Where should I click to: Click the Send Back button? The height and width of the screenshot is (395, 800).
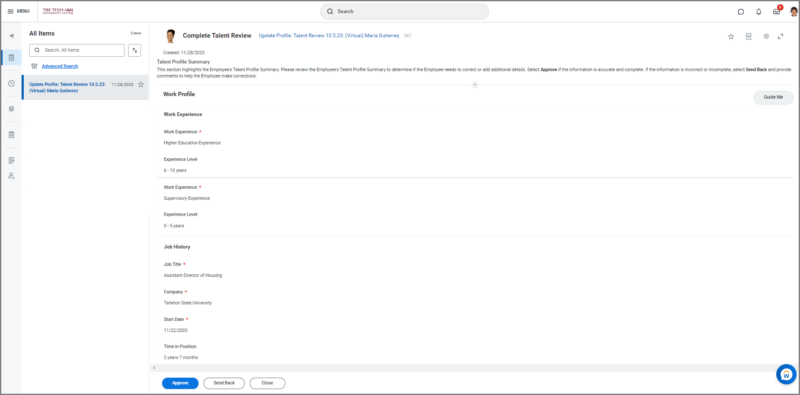(x=224, y=383)
